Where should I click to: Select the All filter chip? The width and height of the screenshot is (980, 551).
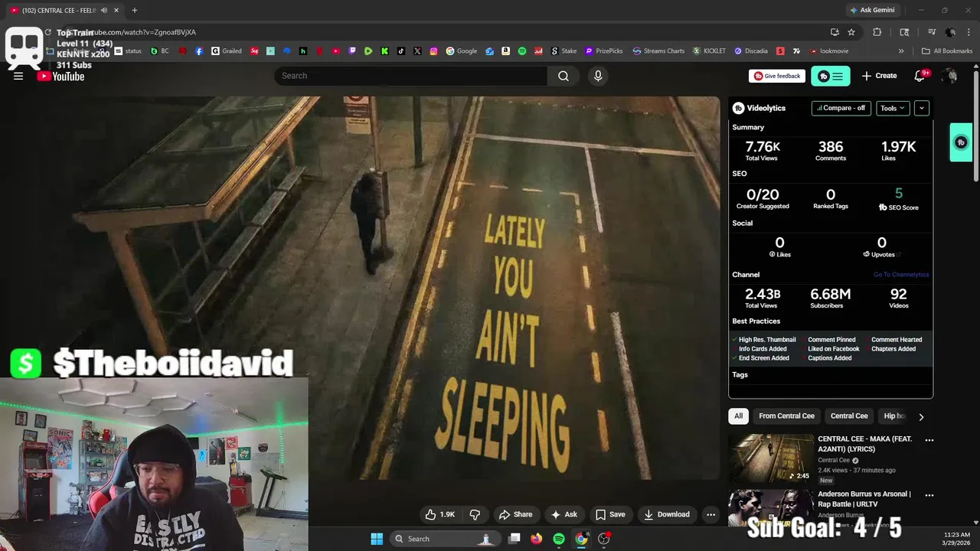click(738, 416)
